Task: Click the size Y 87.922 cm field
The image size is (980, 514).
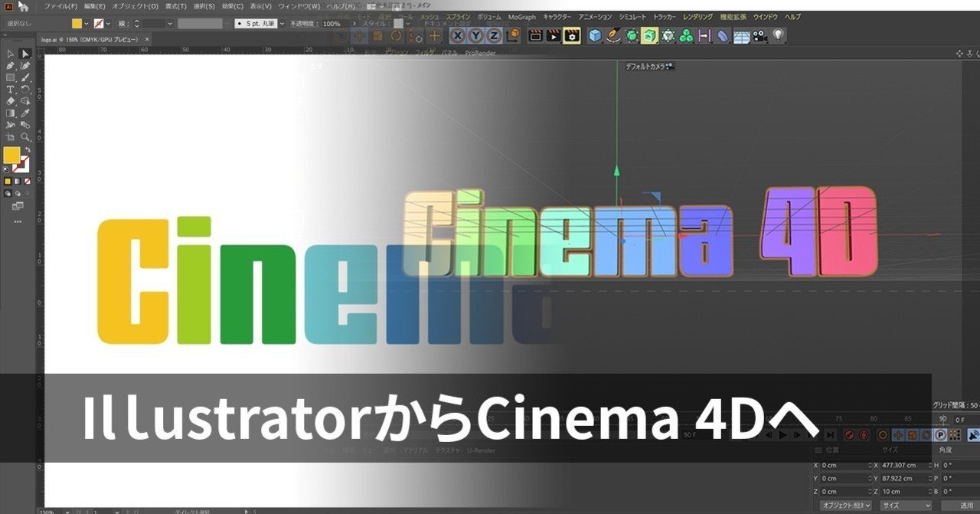Action: (902, 478)
